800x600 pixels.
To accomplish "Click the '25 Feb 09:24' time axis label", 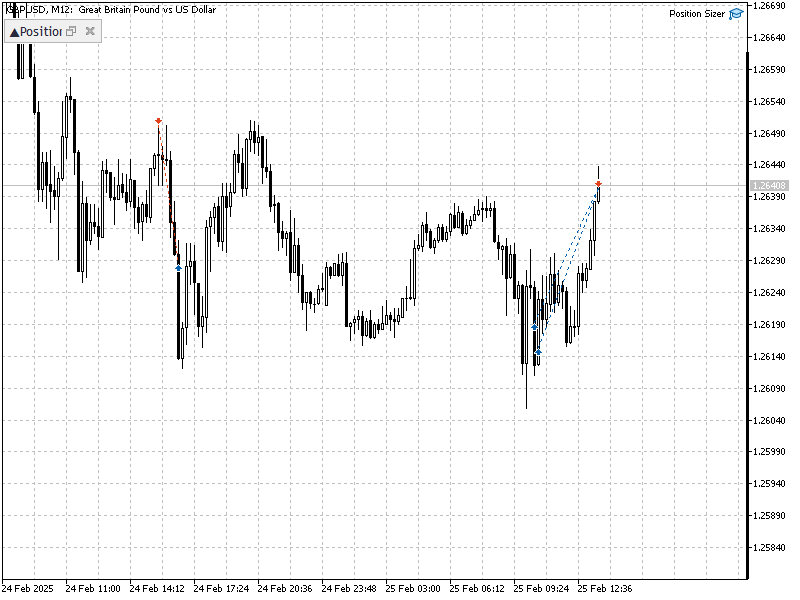I will tap(541, 588).
